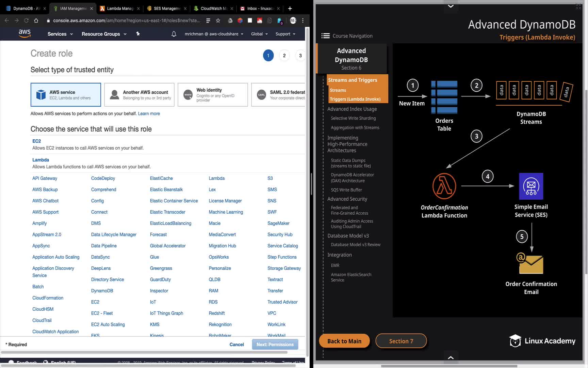
Task: Close the DynamoDB browser tab
Action: click(45, 9)
